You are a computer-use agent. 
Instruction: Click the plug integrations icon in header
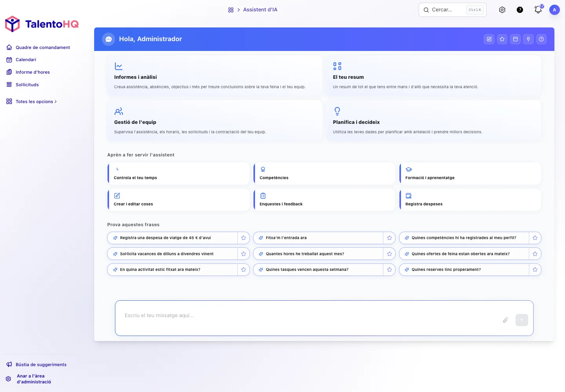coord(529,39)
